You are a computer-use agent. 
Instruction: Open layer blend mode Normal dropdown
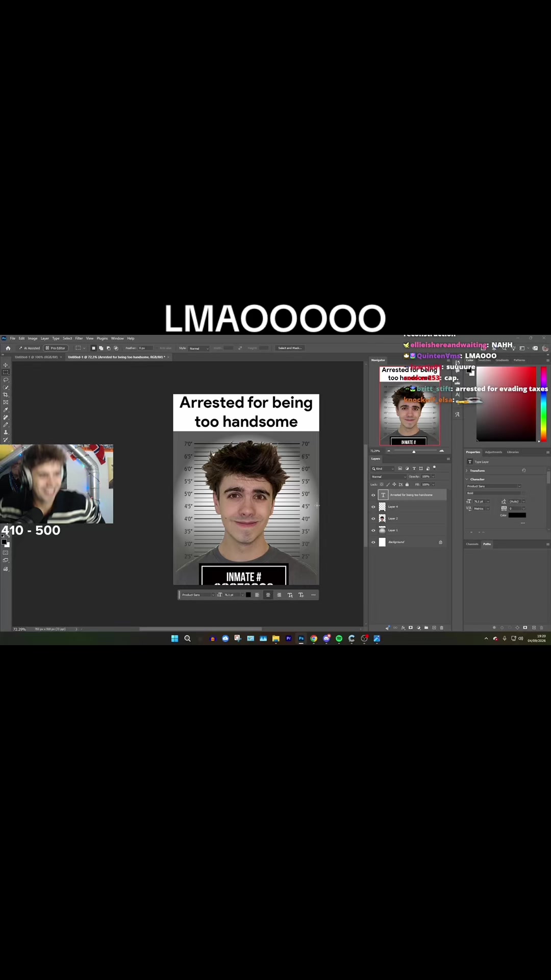click(389, 477)
